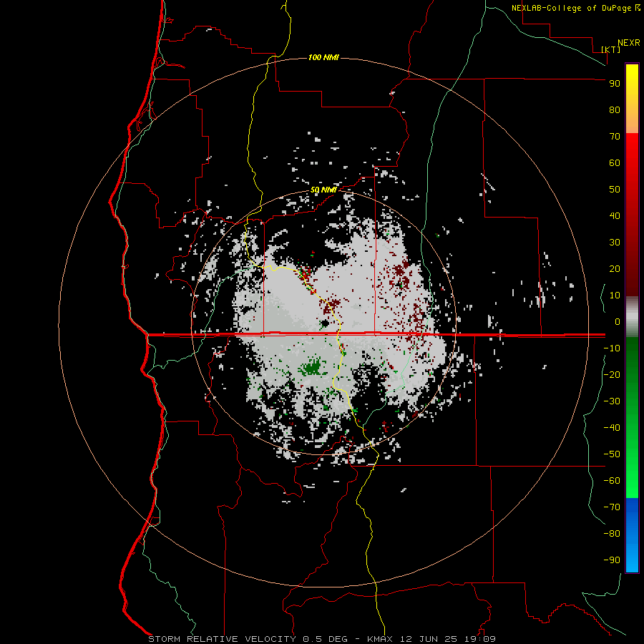
Task: Select the 80 value on the velocity scale
Action: 615,110
